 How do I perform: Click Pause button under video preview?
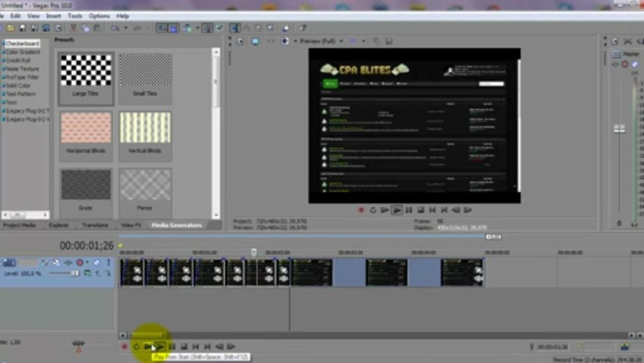pos(409,210)
